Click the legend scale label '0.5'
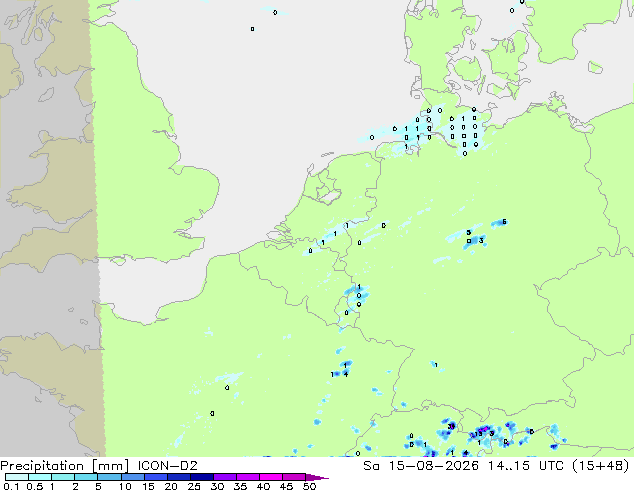This screenshot has height=490, width=634. pyautogui.click(x=34, y=486)
